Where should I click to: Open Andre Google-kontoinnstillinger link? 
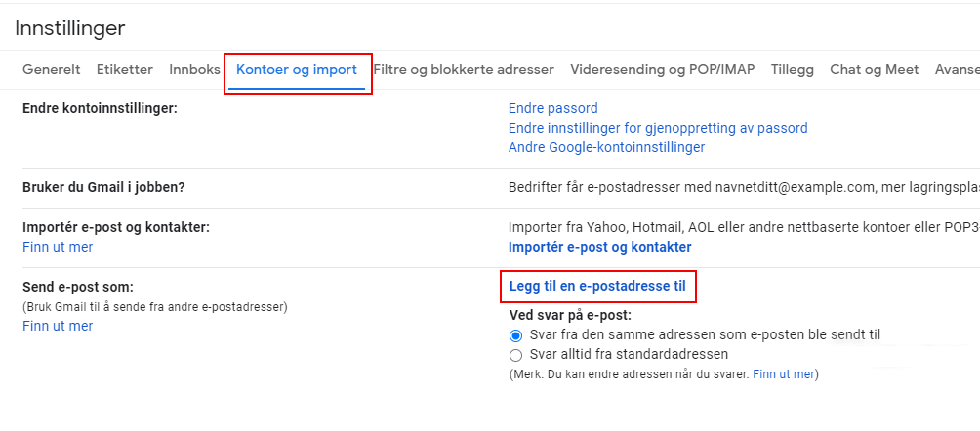tap(607, 147)
